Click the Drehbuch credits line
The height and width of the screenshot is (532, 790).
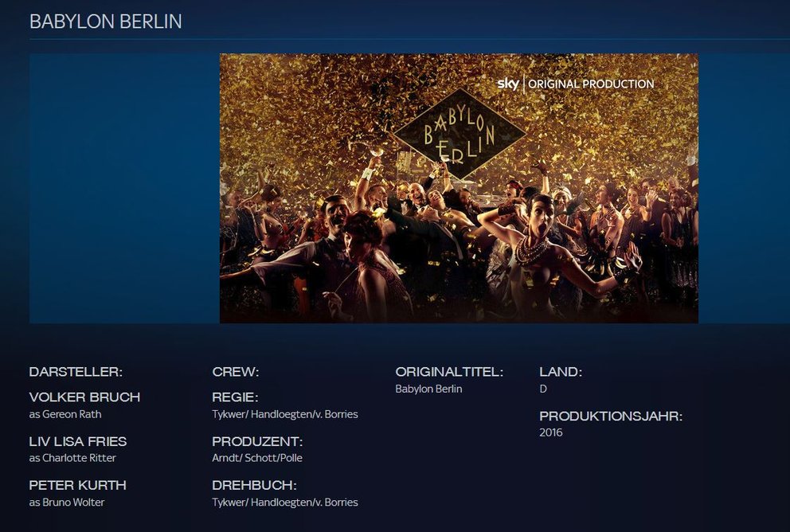pyautogui.click(x=285, y=503)
